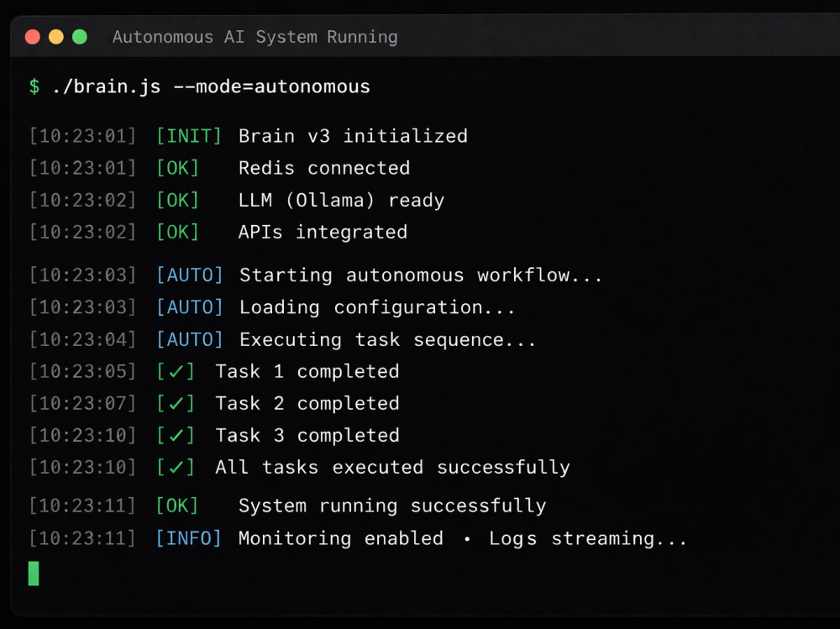Select the text 'Logs streaming...'
Image resolution: width=840 pixels, height=629 pixels.
(x=588, y=538)
